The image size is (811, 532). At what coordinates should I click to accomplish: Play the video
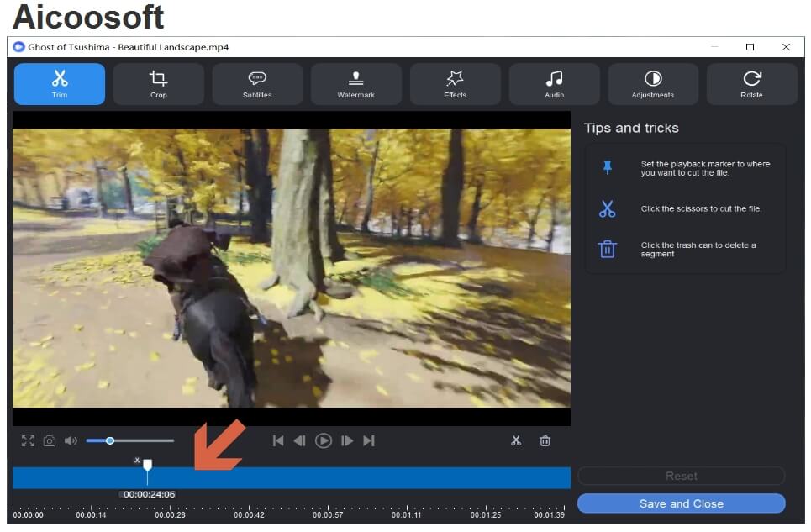pyautogui.click(x=324, y=441)
